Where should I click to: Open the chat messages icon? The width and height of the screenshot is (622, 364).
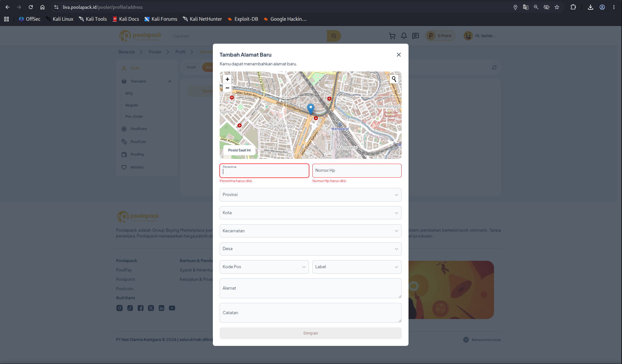(416, 36)
